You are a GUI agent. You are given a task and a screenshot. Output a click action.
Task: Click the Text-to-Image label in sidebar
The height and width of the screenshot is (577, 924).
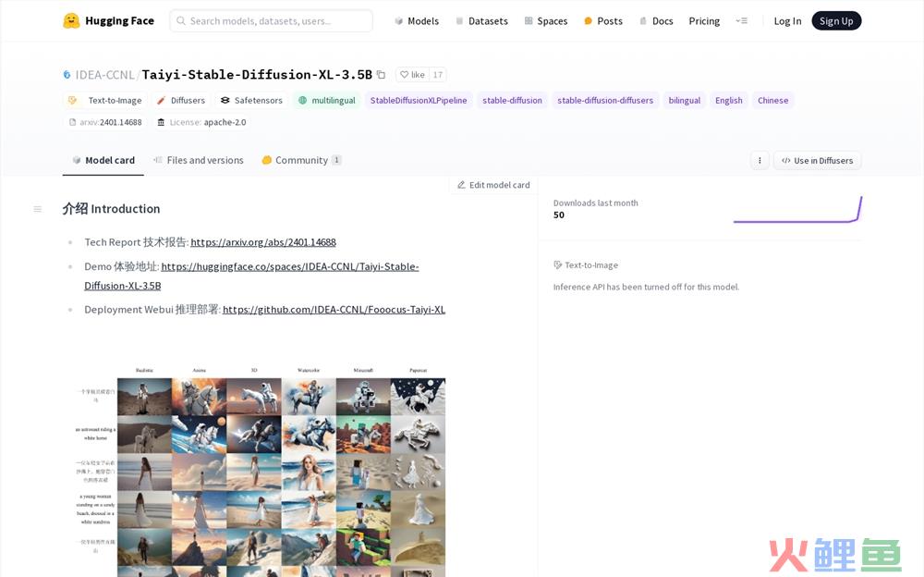click(586, 264)
